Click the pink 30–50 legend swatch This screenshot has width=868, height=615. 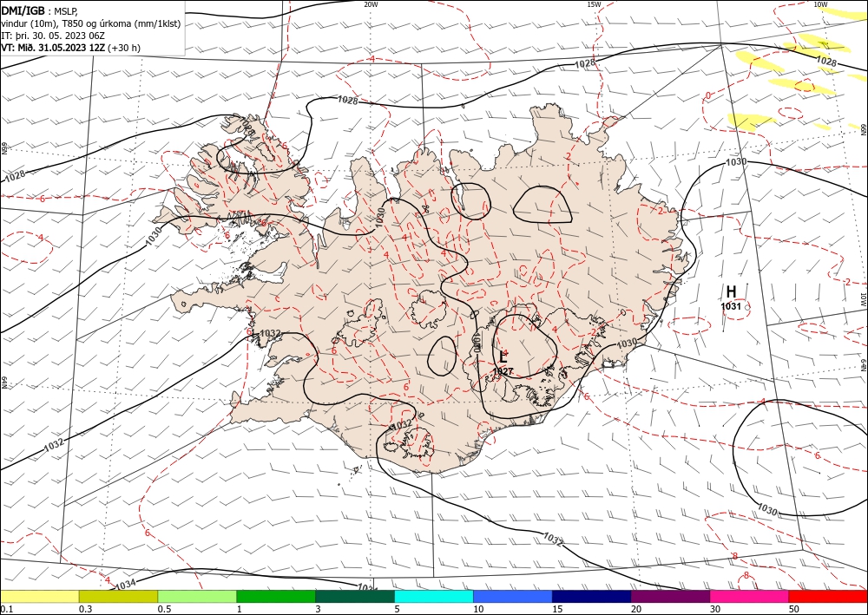[750, 596]
